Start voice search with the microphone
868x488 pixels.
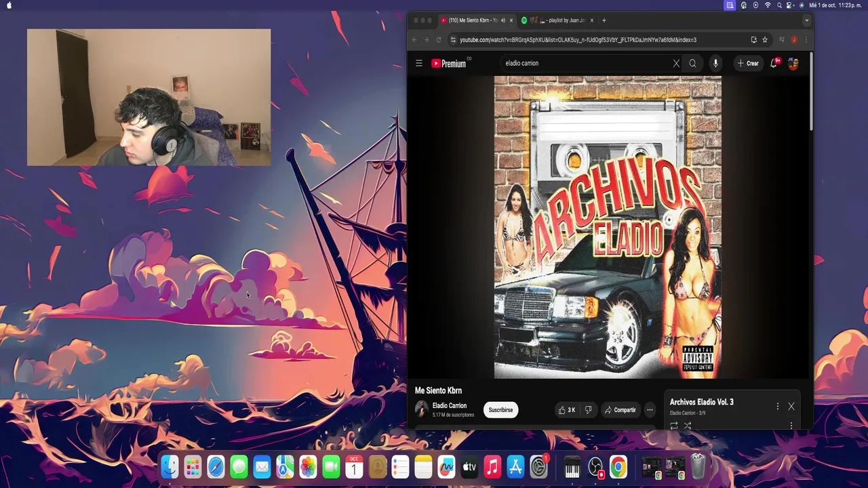click(715, 63)
